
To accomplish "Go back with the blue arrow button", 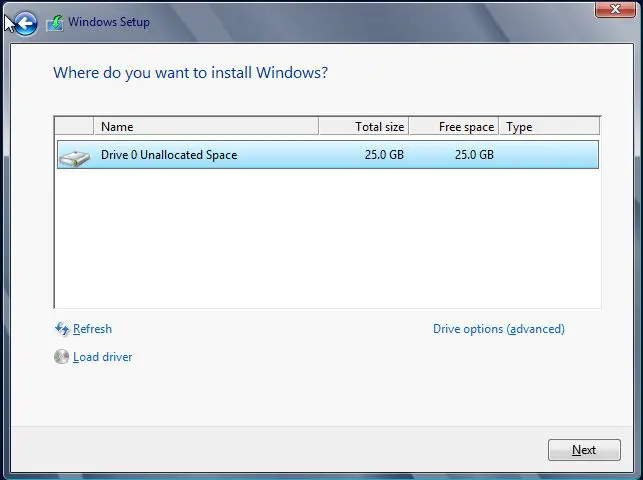I will click(25, 24).
